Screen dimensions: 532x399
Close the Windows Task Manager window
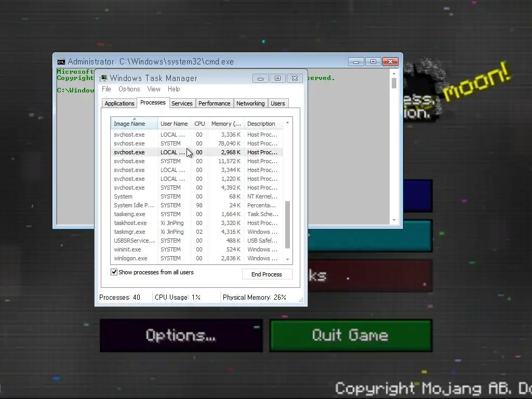pos(295,78)
